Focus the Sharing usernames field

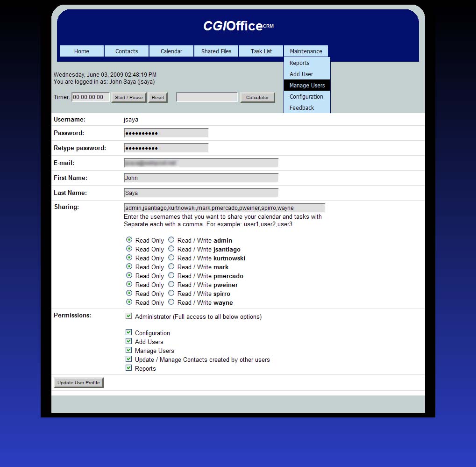coord(224,208)
